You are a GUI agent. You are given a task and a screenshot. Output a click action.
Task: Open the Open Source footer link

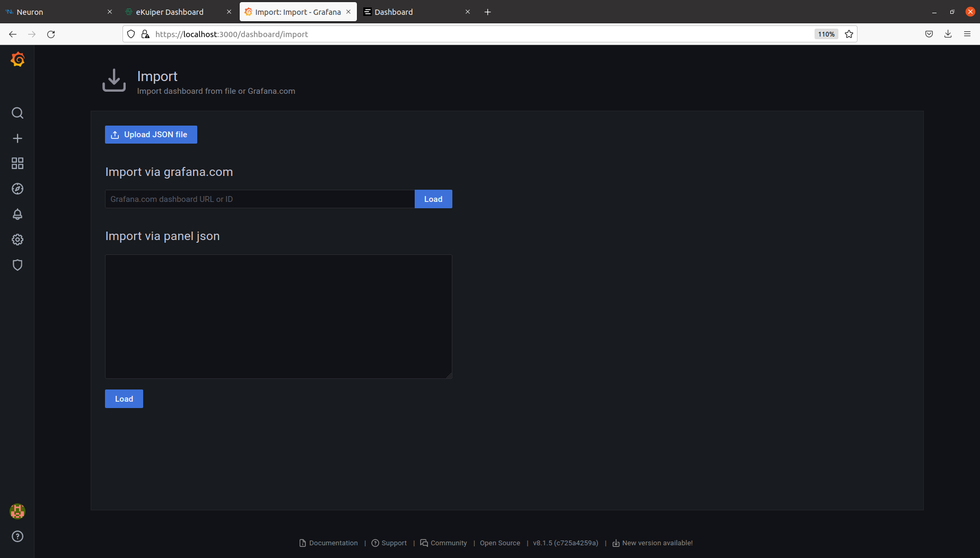tap(500, 543)
